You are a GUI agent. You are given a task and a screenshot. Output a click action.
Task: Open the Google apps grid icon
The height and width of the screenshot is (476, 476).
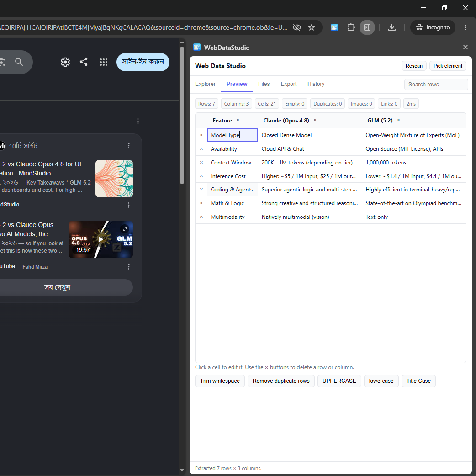point(104,62)
